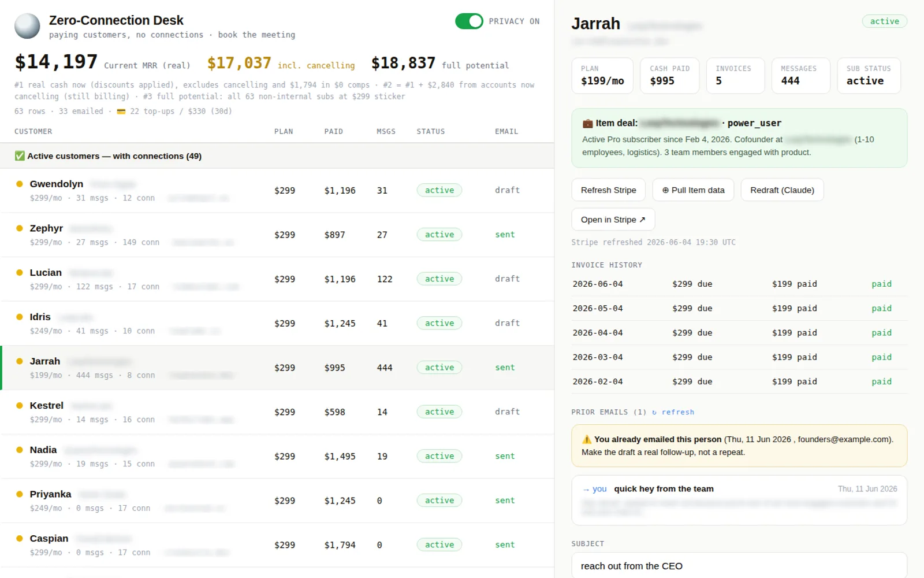Open in Stripe external link button
This screenshot has width=924, height=578.
point(613,220)
